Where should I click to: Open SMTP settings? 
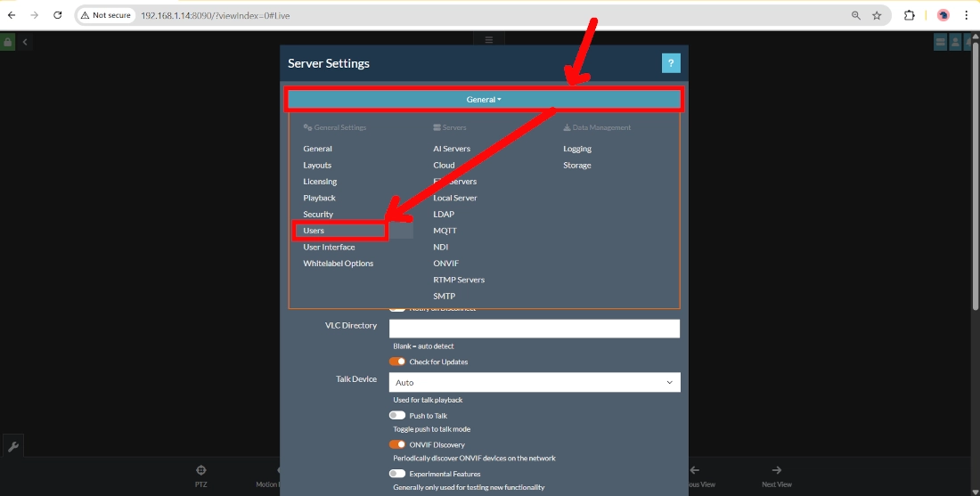coord(444,296)
